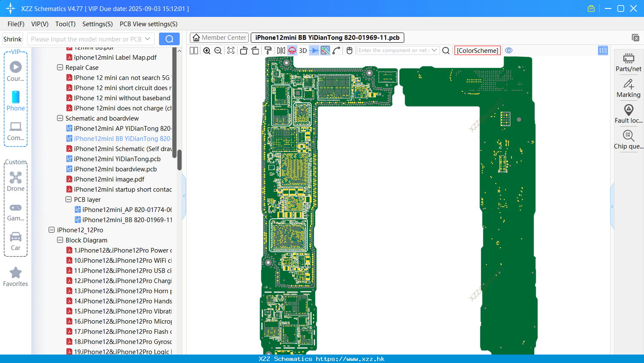Select the Game console category
The height and width of the screenshot is (363, 644).
16,212
